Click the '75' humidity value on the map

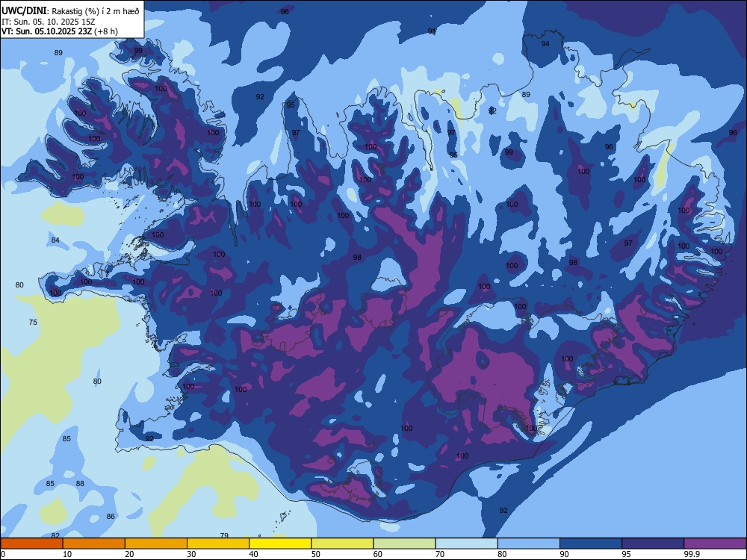[33, 323]
